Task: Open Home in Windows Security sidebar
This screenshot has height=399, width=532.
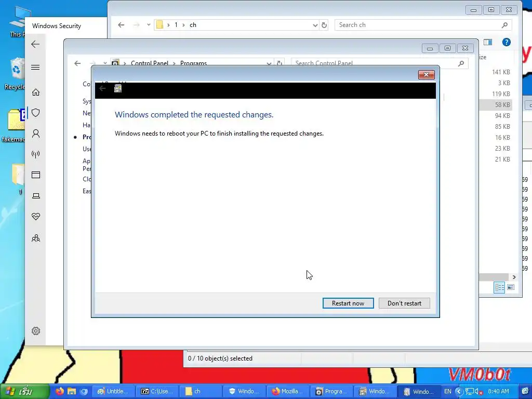Action: (x=36, y=92)
